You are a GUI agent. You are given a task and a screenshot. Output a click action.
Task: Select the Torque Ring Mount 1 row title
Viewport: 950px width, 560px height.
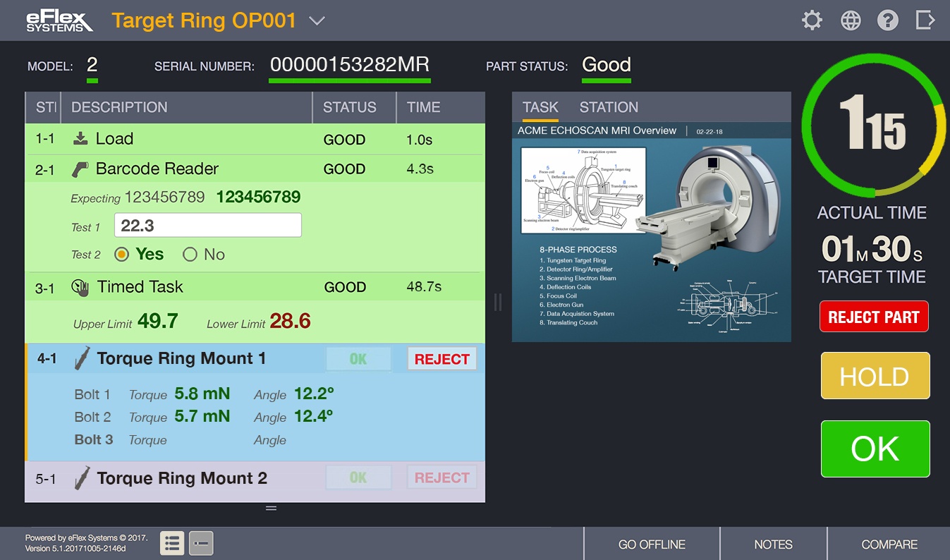pyautogui.click(x=181, y=358)
